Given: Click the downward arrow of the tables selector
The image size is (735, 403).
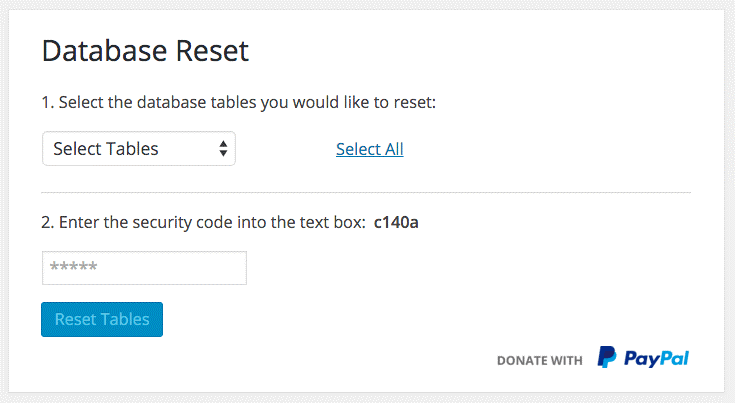Looking at the screenshot, I should coord(223,153).
